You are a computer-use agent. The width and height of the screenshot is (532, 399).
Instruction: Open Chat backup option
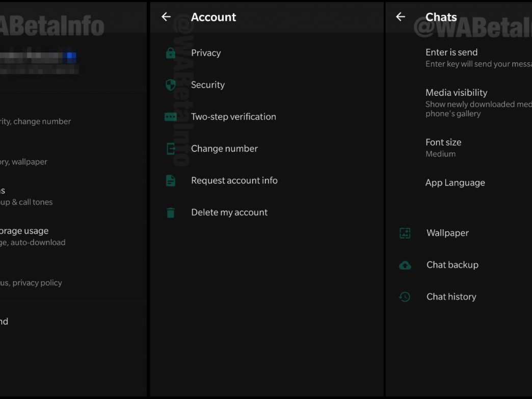click(x=452, y=265)
